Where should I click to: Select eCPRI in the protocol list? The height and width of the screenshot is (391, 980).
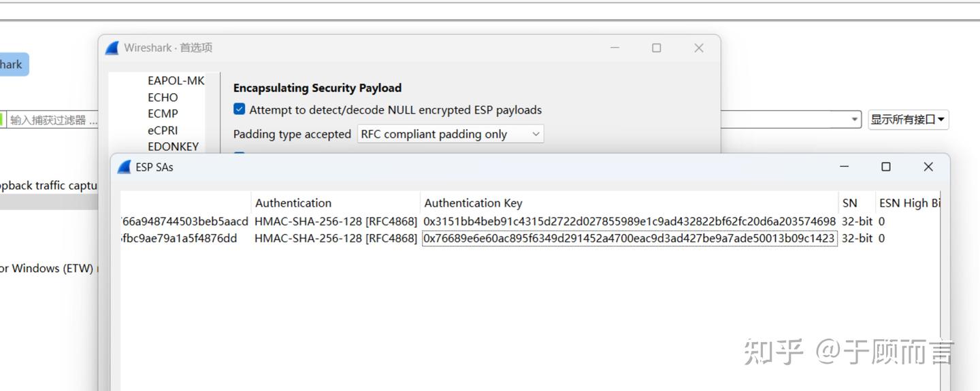[x=163, y=130]
